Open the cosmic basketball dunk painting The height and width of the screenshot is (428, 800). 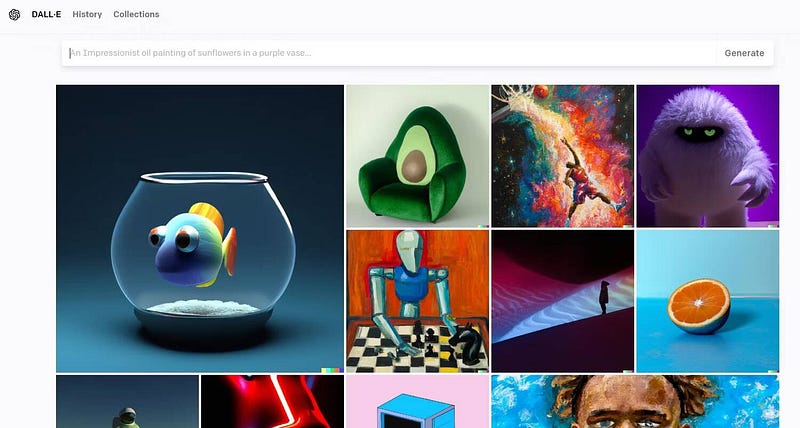click(563, 156)
